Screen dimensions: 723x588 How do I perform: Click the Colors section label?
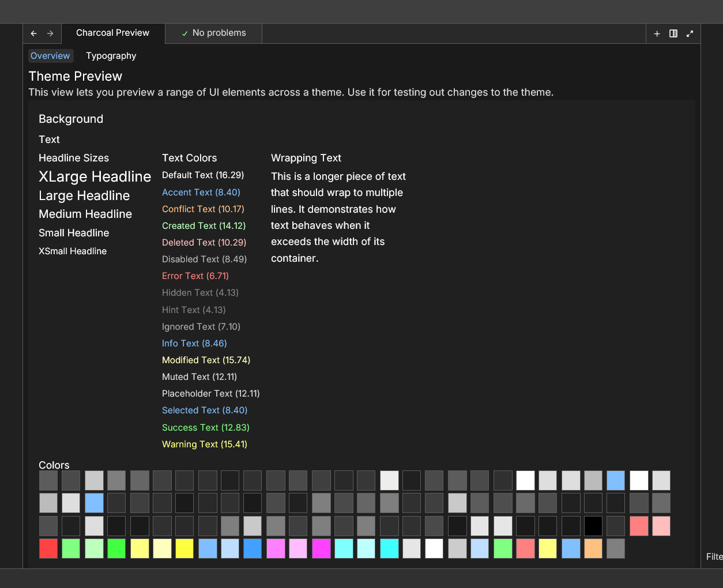tap(54, 465)
